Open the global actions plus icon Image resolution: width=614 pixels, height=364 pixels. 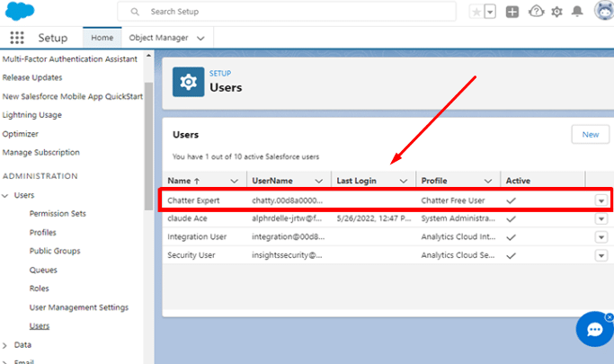[512, 12]
